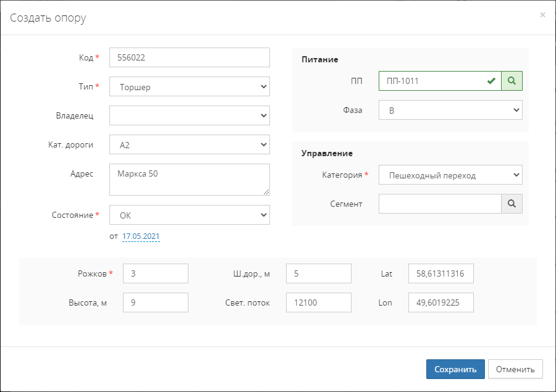Click the 17.05.2021 date link

click(141, 236)
